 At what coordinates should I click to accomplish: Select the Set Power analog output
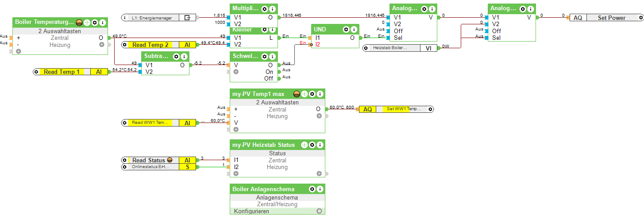[x=606, y=18]
